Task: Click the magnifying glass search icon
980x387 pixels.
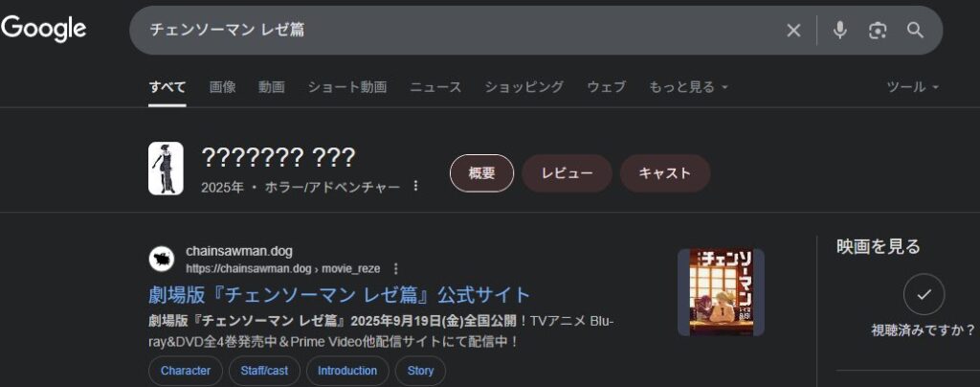Action: (x=915, y=31)
